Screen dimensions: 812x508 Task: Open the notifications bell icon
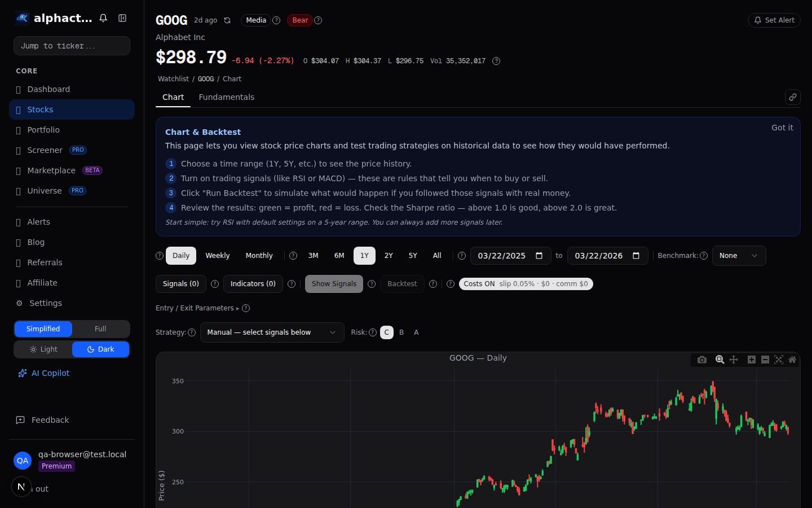click(103, 18)
